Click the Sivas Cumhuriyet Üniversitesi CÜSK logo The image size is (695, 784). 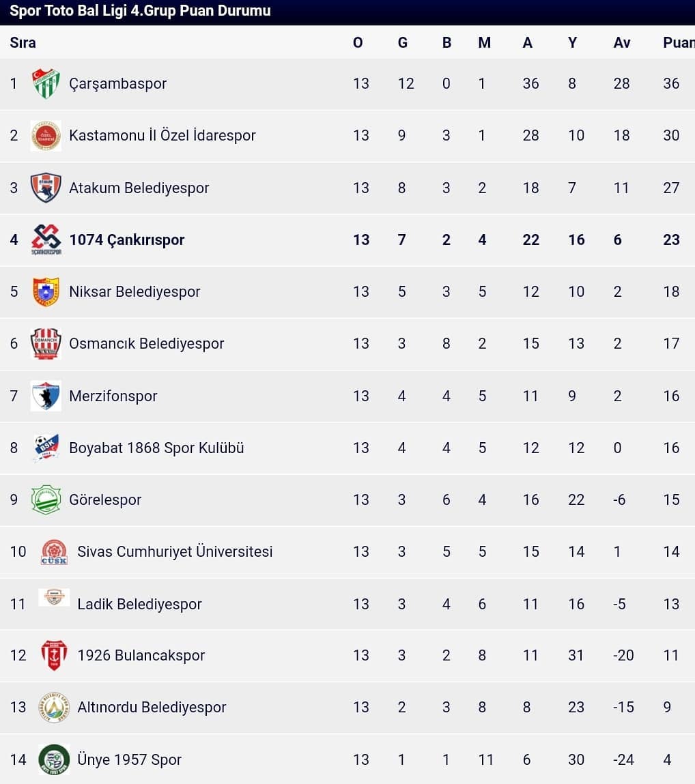pos(54,552)
